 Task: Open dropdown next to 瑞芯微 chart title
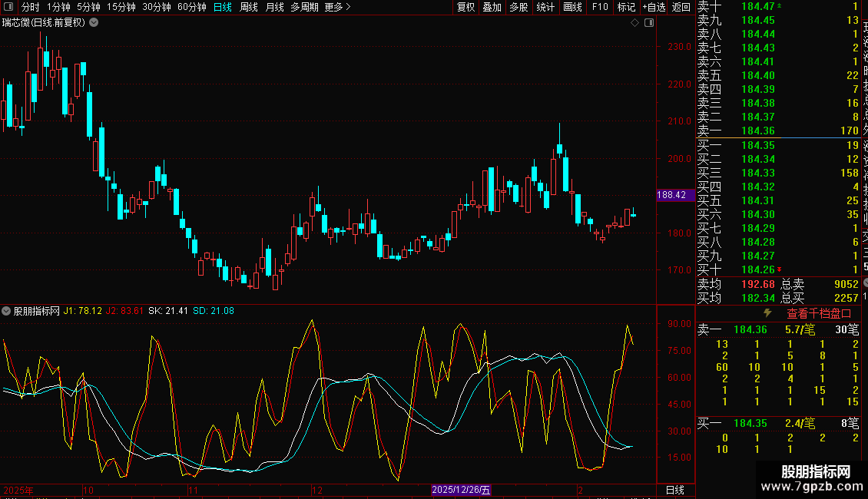point(94,22)
